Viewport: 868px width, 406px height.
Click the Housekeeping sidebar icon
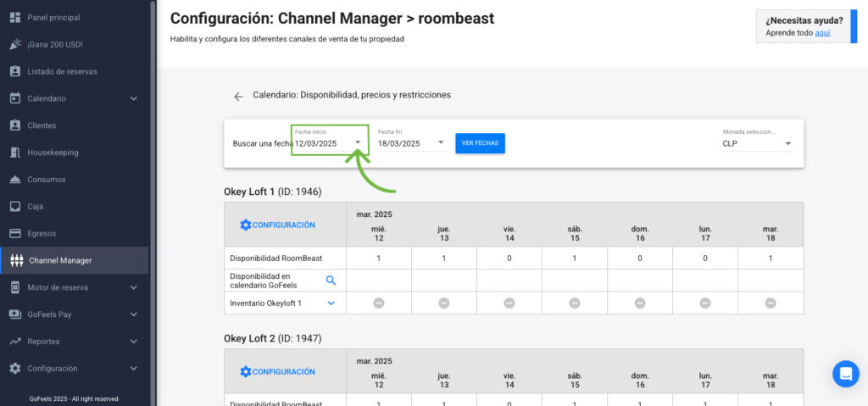(x=15, y=153)
